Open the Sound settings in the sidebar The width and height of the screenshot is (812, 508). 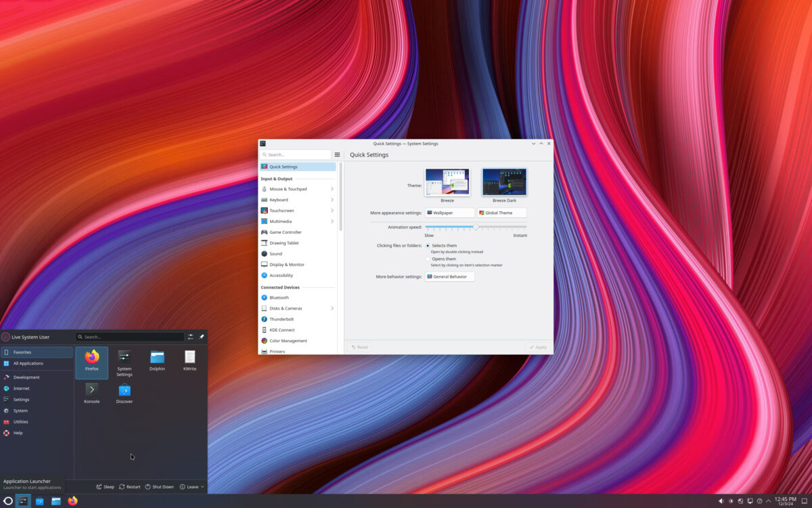click(x=277, y=253)
